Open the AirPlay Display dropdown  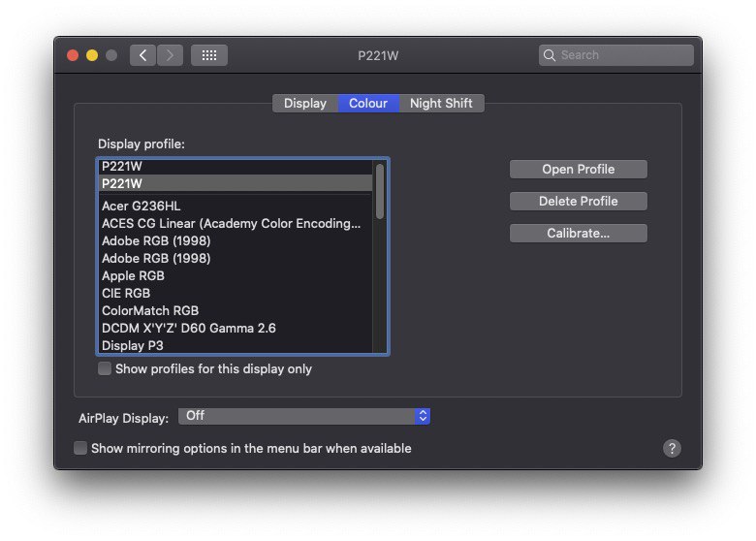pyautogui.click(x=304, y=416)
